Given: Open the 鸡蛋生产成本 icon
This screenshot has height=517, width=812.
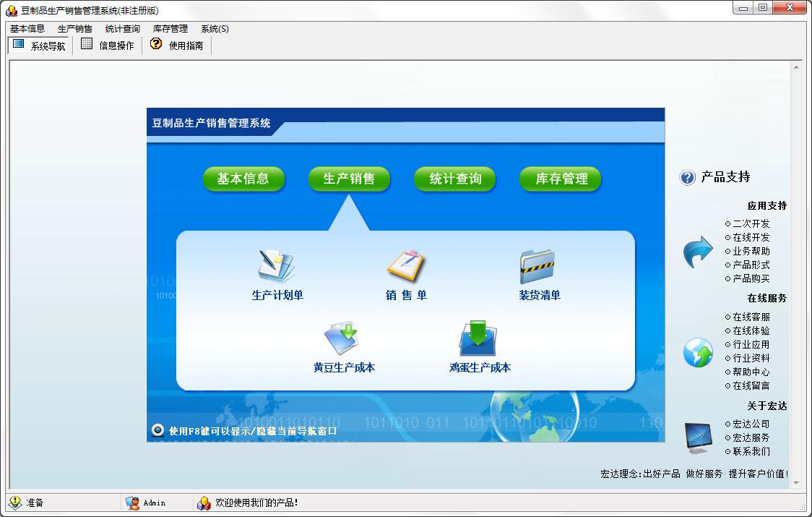Looking at the screenshot, I should coord(478,338).
